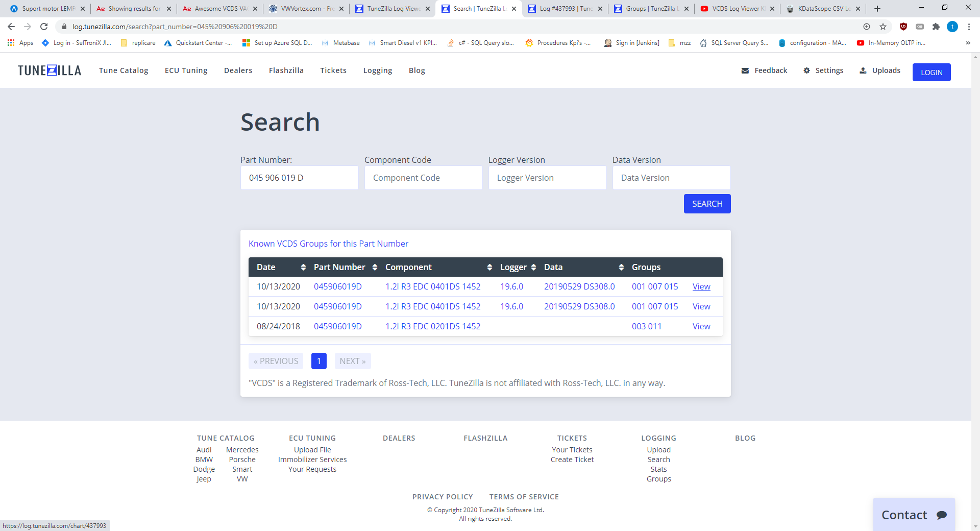Show more bookmarks chevron

(x=968, y=43)
